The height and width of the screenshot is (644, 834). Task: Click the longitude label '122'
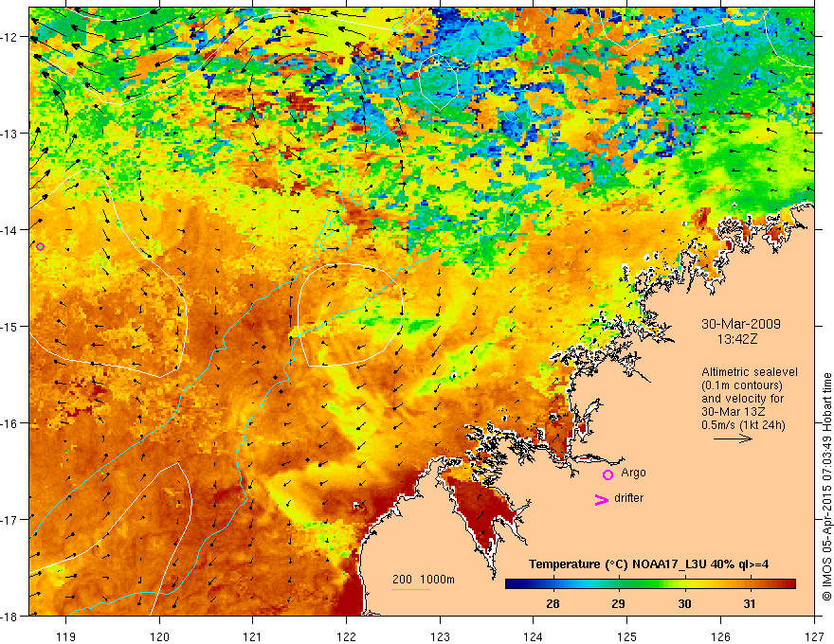point(346,636)
